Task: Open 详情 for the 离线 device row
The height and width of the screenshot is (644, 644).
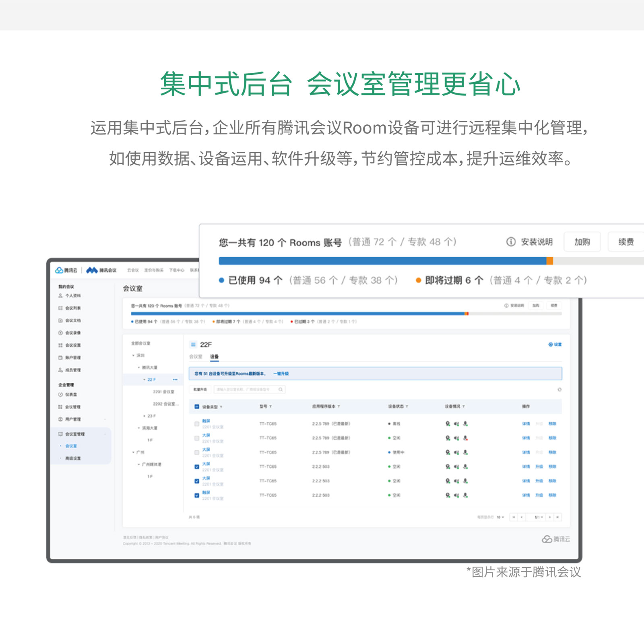Action: coord(526,424)
